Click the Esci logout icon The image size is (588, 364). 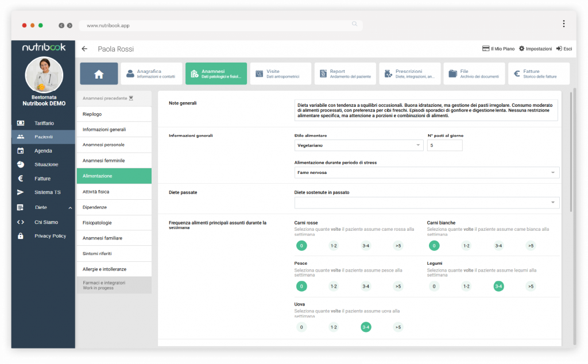(559, 49)
